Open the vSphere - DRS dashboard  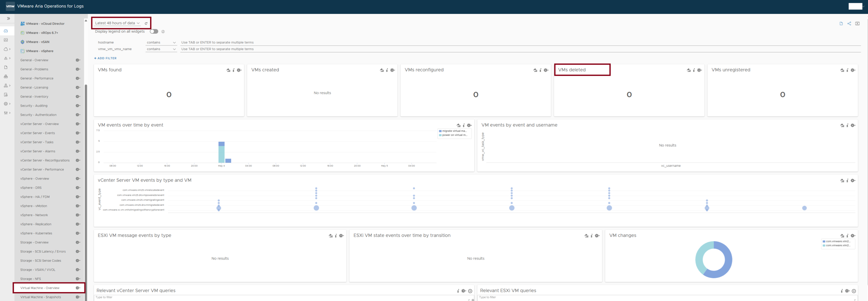[31, 188]
